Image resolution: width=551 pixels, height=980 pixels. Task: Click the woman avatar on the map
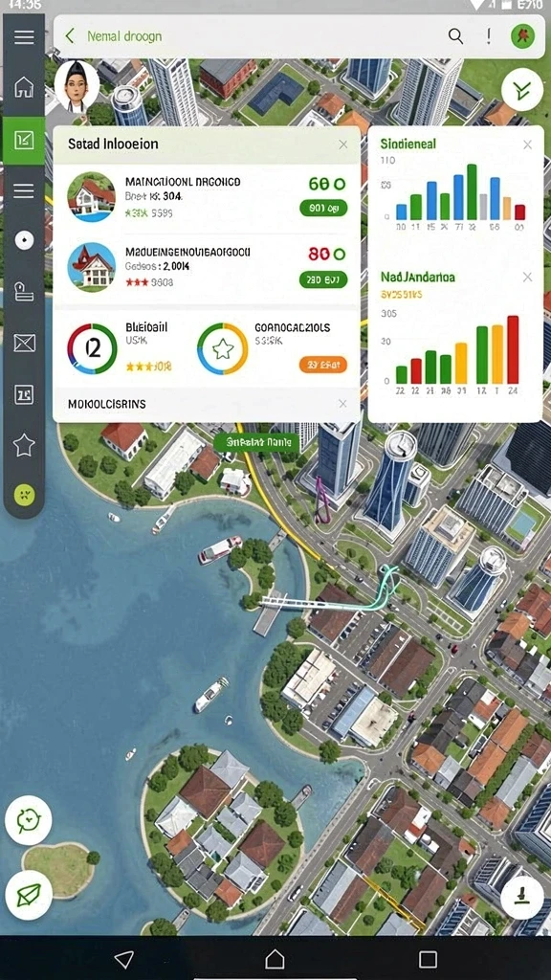point(77,86)
